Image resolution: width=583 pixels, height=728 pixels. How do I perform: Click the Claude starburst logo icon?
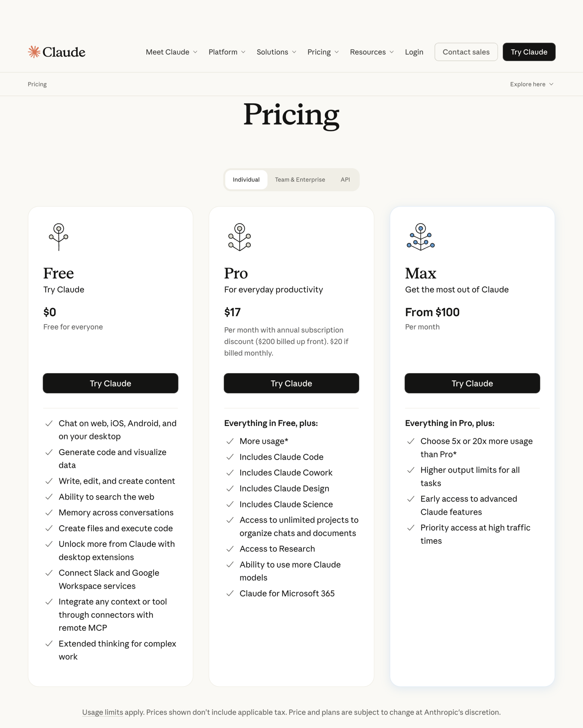(x=34, y=52)
